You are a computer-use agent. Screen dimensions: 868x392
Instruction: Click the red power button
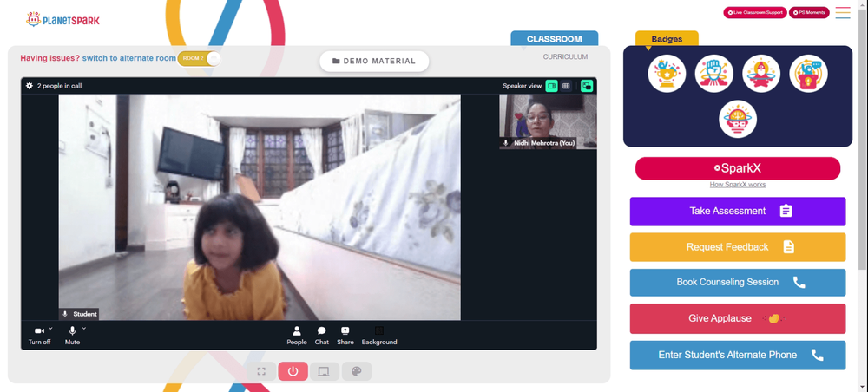tap(293, 371)
